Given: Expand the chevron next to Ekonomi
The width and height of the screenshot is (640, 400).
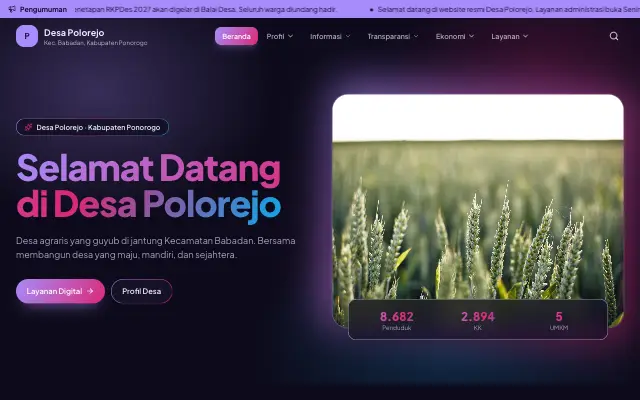Looking at the screenshot, I should click(471, 36).
